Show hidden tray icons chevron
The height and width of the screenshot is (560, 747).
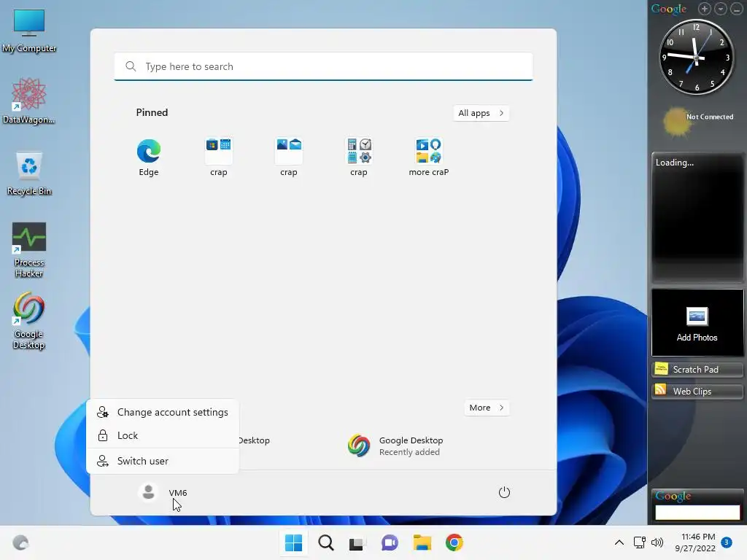click(619, 542)
